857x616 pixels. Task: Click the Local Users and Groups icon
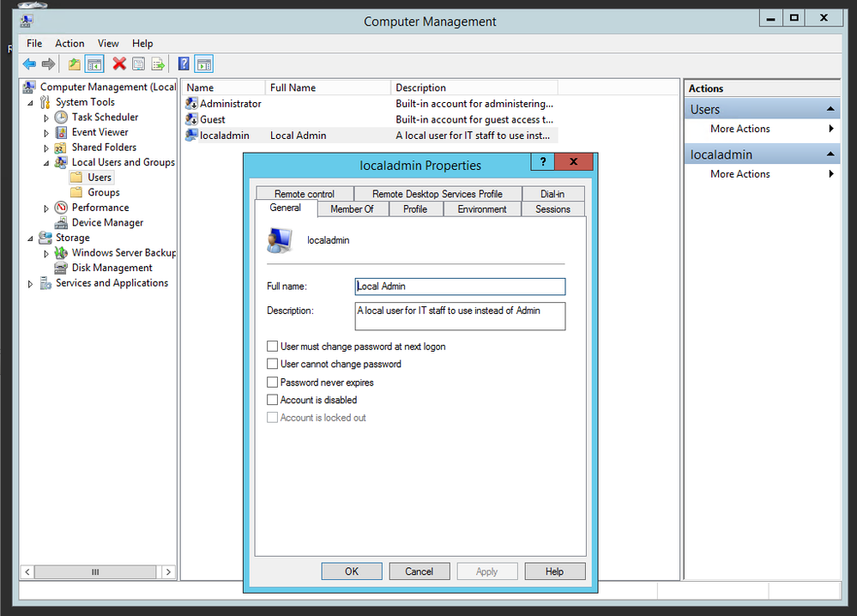click(61, 162)
